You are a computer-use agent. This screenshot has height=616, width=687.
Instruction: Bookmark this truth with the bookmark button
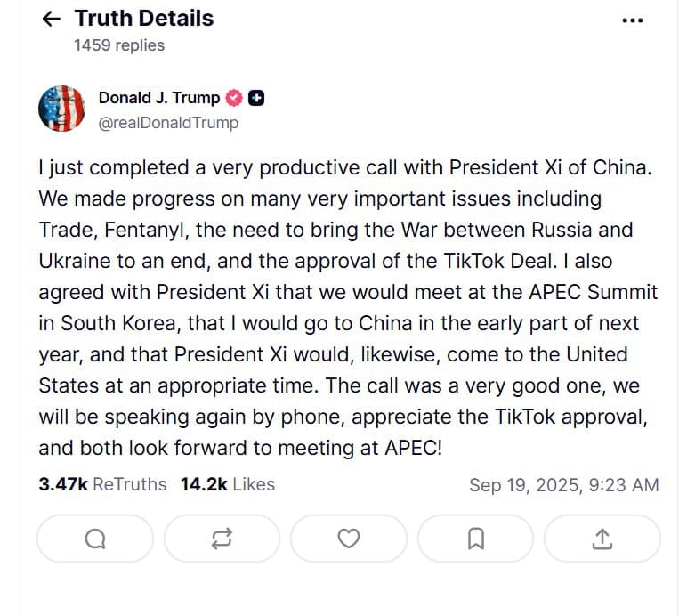pos(475,538)
